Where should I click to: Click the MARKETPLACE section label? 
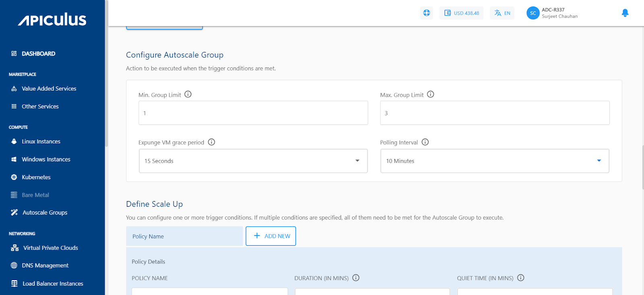coord(23,74)
